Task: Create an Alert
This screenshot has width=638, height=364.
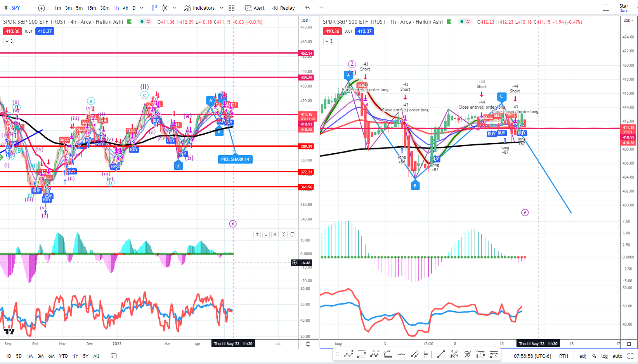Action: pos(255,8)
